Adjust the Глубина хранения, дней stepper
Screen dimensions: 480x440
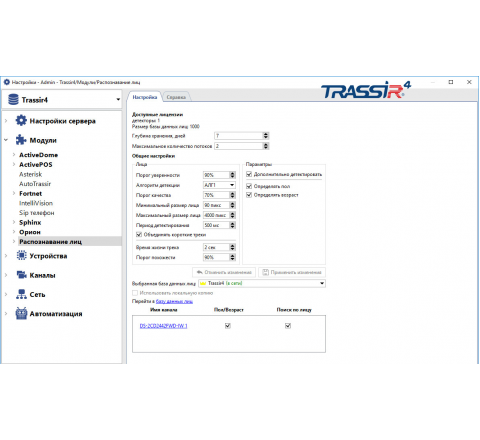266,136
